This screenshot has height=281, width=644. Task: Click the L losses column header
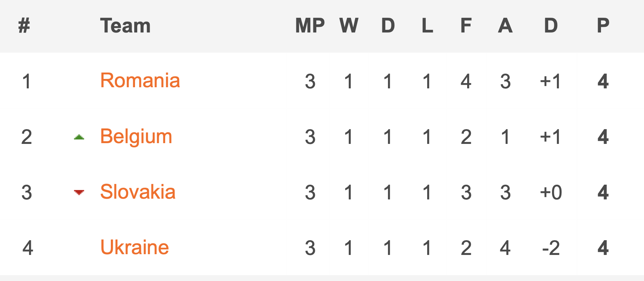coord(427,26)
